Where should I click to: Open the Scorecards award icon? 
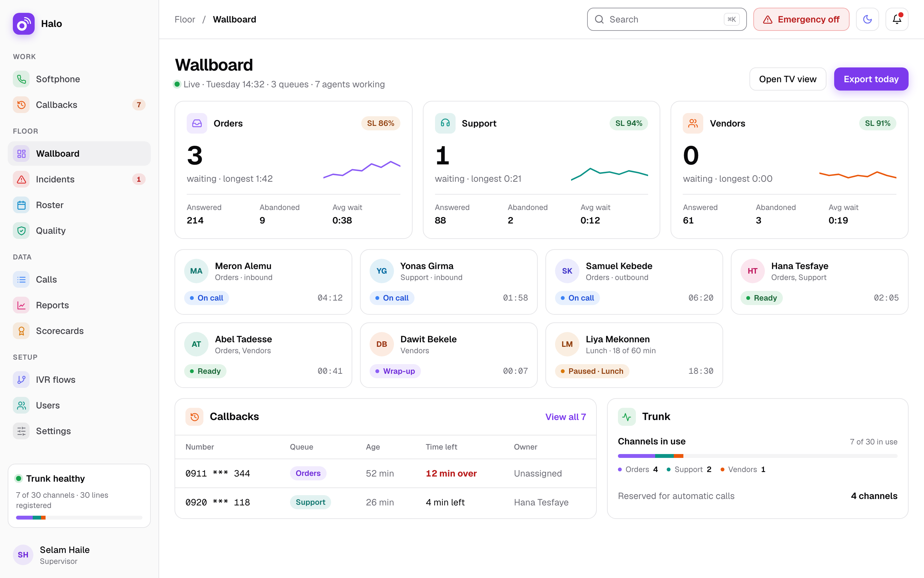pyautogui.click(x=21, y=331)
